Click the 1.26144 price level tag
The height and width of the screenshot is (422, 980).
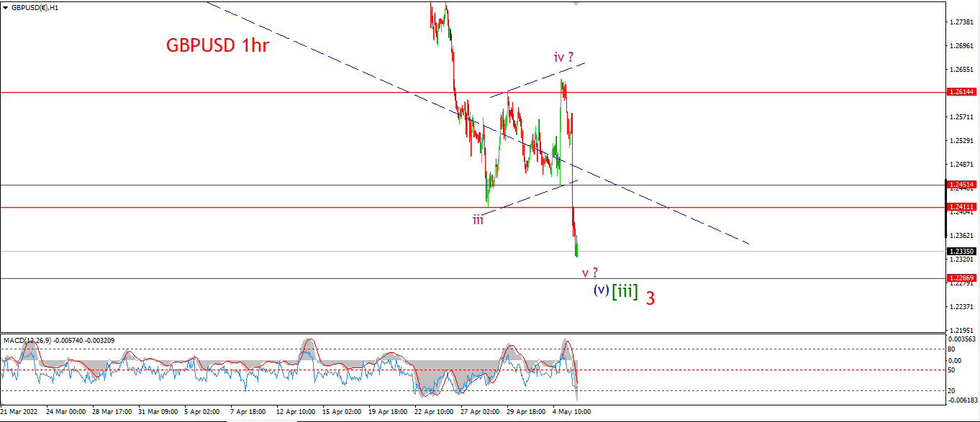[961, 92]
